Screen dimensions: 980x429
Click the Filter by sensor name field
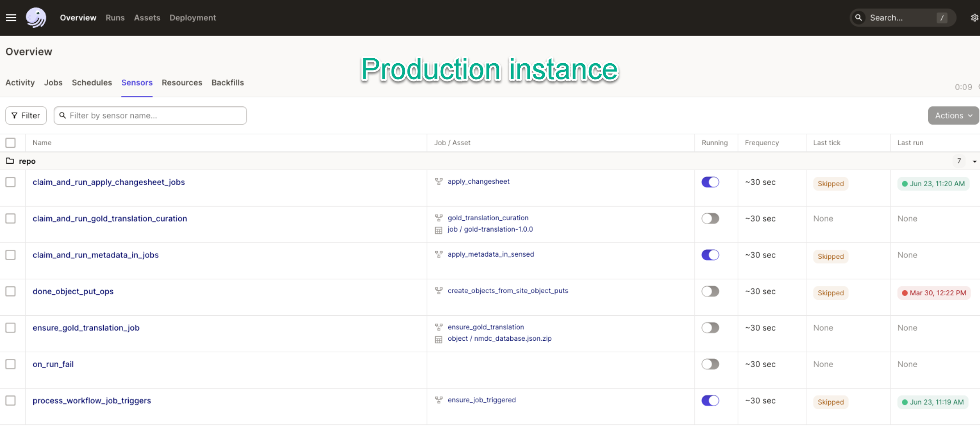pos(155,116)
